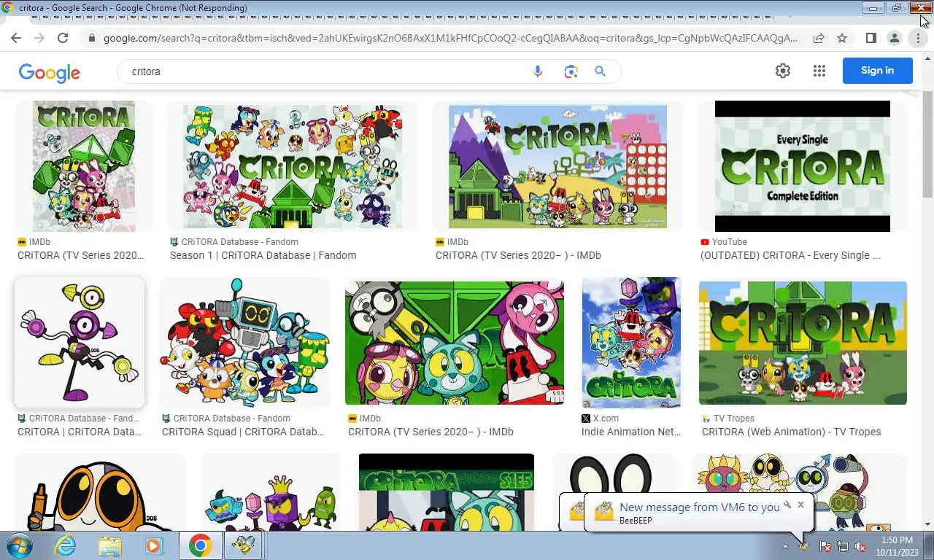Image resolution: width=934 pixels, height=560 pixels.
Task: Open Chrome profile avatar
Action: coord(894,38)
